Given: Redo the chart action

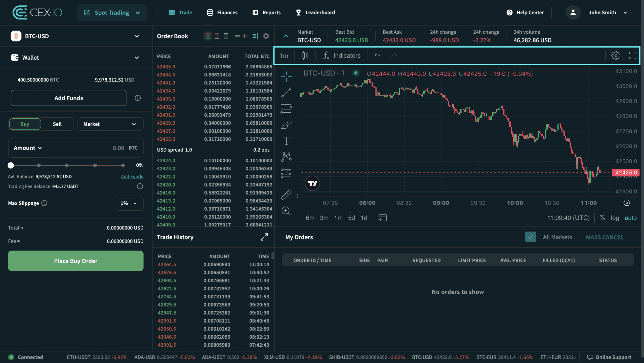Looking at the screenshot, I should 394,56.
